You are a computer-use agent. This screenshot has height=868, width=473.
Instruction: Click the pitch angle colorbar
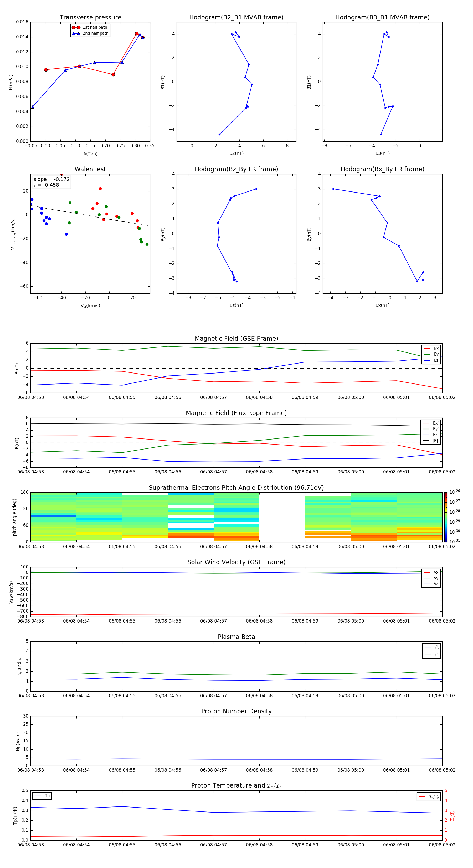(x=446, y=517)
